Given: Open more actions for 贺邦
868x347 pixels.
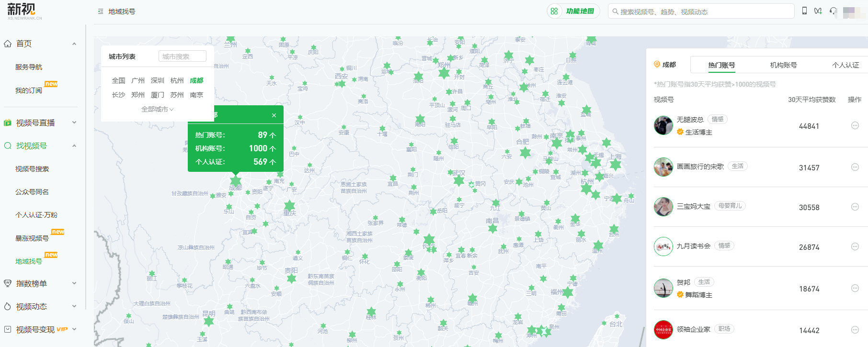Looking at the screenshot, I should pyautogui.click(x=855, y=288).
